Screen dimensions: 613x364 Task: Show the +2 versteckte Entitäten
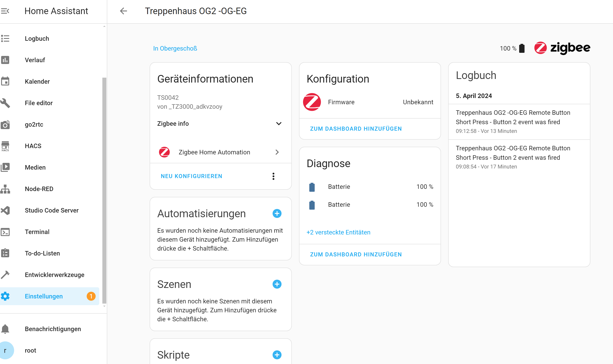point(338,232)
